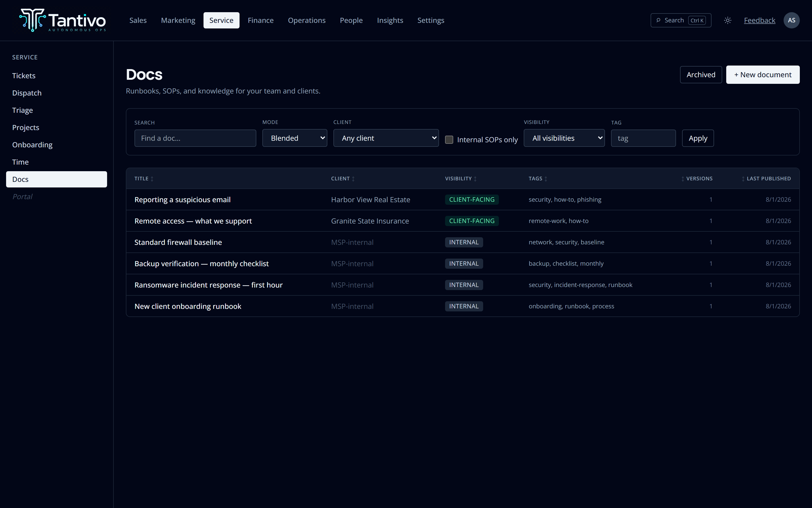This screenshot has height=508, width=812.
Task: Open the AS user avatar menu
Action: pyautogui.click(x=791, y=20)
